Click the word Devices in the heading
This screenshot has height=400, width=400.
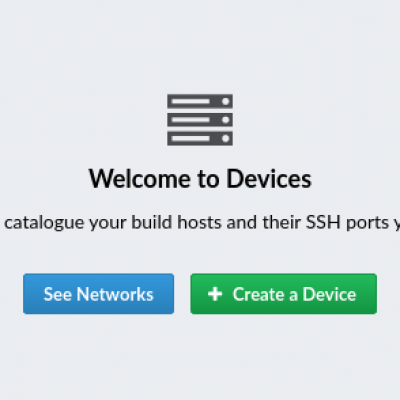click(269, 179)
